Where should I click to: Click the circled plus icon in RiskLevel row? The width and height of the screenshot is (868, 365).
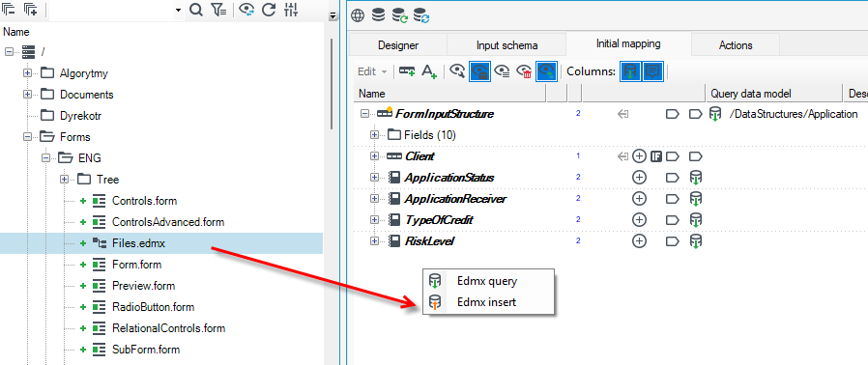click(x=639, y=241)
